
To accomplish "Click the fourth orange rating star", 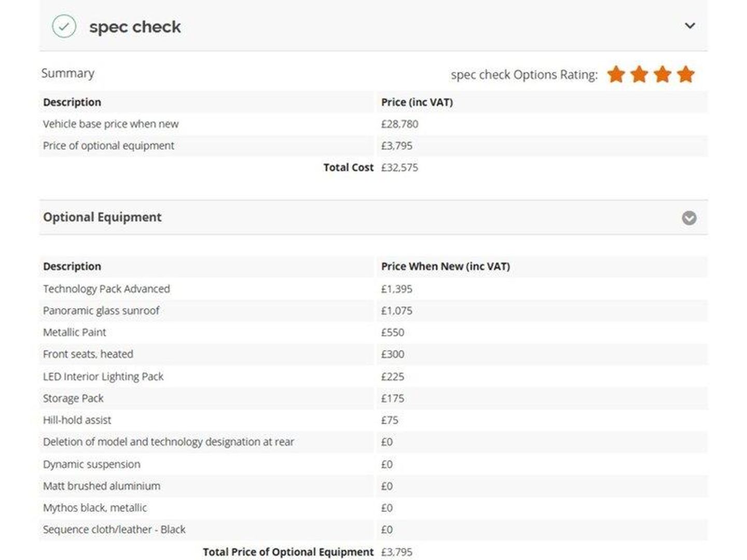I will (x=686, y=74).
